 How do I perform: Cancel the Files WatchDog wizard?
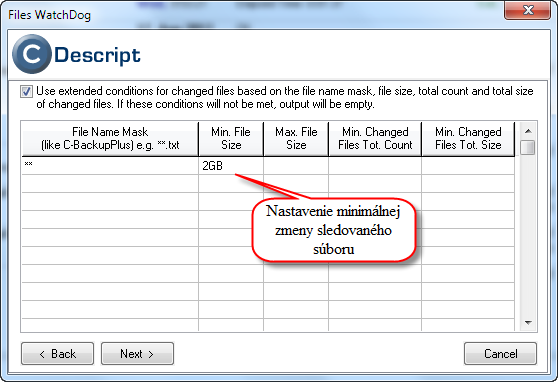pyautogui.click(x=500, y=354)
